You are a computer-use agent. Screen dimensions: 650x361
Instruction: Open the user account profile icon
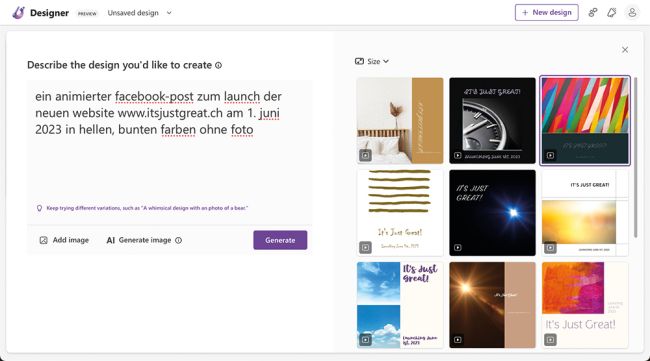pos(632,12)
